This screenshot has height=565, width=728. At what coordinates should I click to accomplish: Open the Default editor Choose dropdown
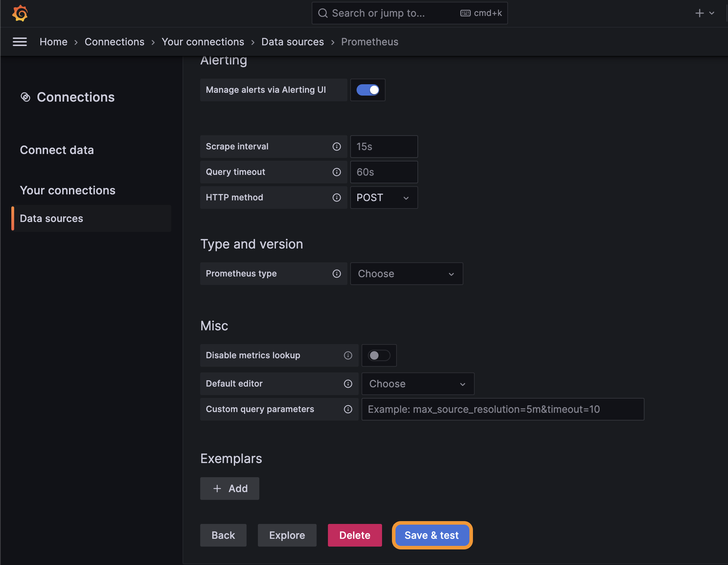tap(418, 384)
